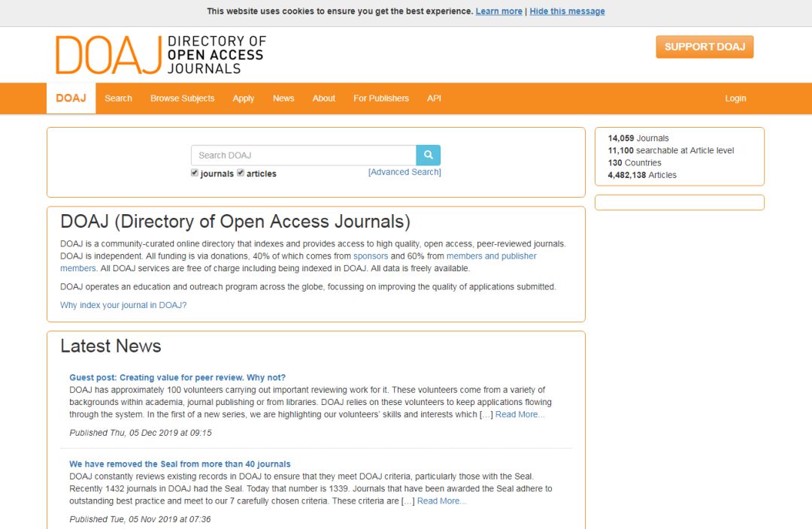Viewport: 812px width, 529px height.
Task: Click the 11,100 searchable at Article level text
Action: (671, 150)
